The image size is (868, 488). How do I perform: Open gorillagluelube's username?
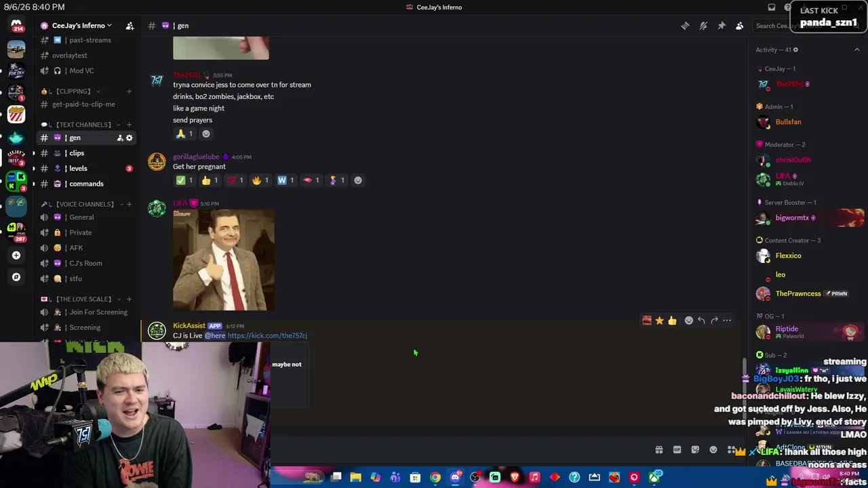pos(196,157)
